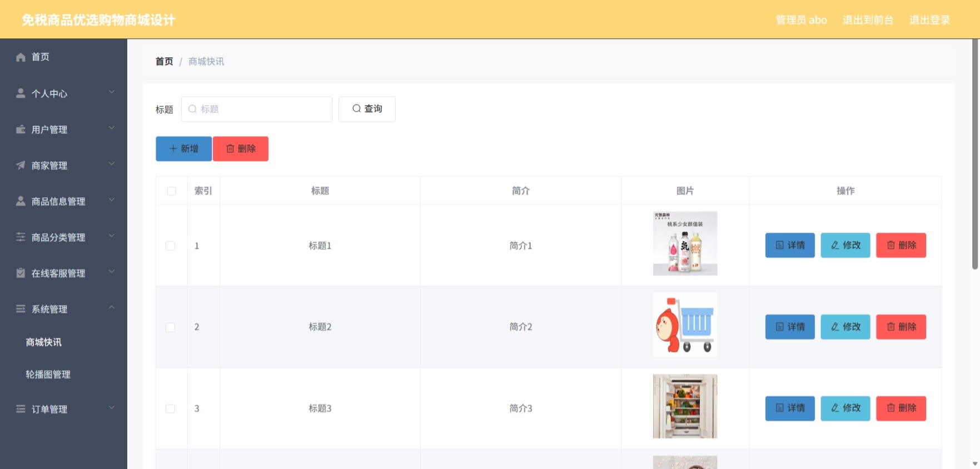The width and height of the screenshot is (980, 469).
Task: Expand the 个人中心 menu chevron
Action: click(x=112, y=92)
